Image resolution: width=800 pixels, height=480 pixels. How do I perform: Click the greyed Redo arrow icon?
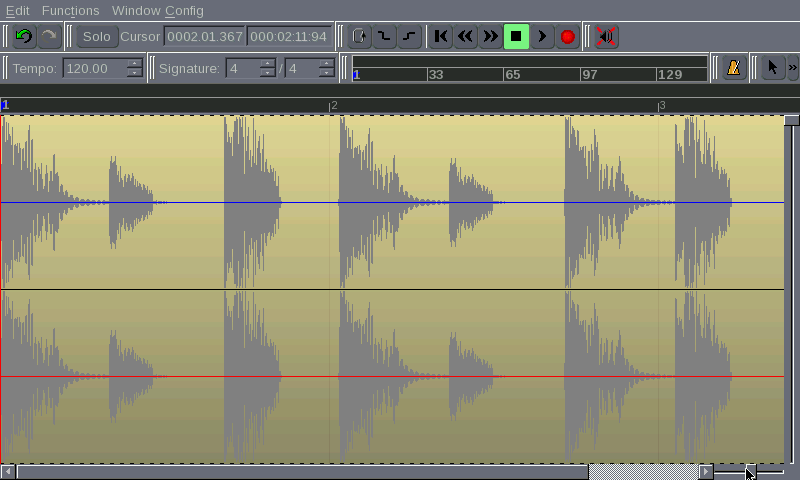pyautogui.click(x=49, y=36)
